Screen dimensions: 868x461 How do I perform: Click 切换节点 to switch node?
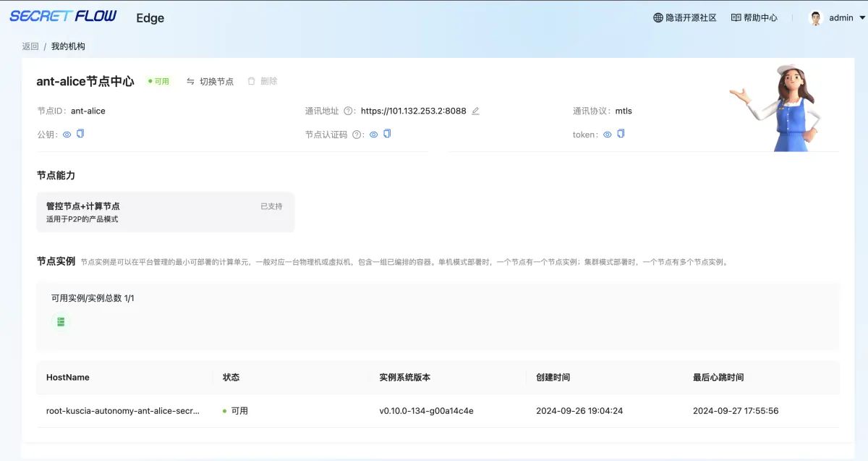click(x=210, y=81)
